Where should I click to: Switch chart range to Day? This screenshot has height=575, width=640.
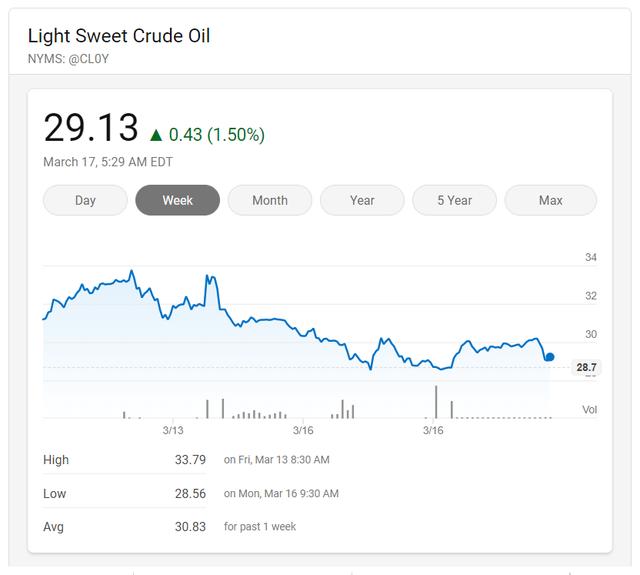point(85,200)
